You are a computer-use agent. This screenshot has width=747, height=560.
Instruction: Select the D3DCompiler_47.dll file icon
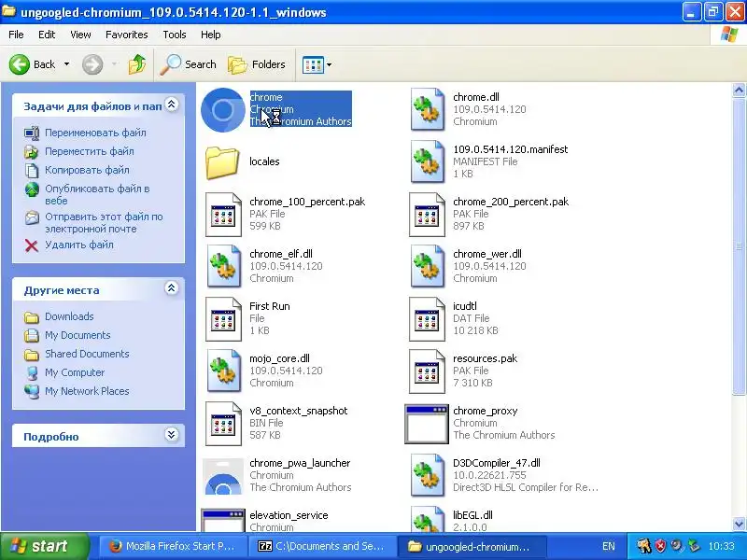pyautogui.click(x=428, y=475)
